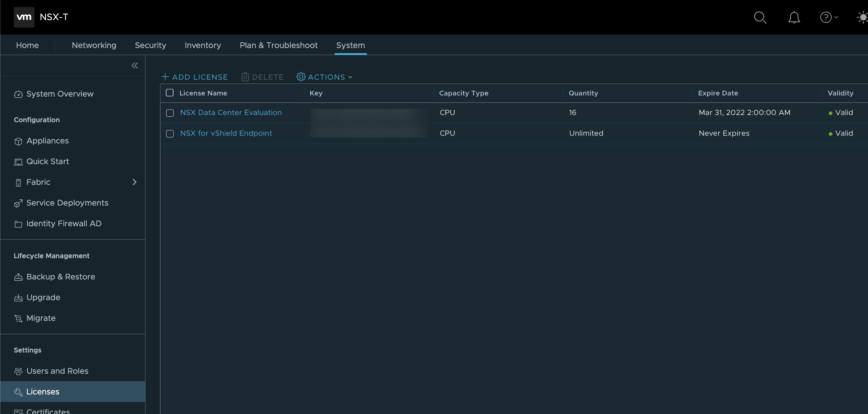868x414 pixels.
Task: Open the Upgrade page
Action: pyautogui.click(x=43, y=298)
